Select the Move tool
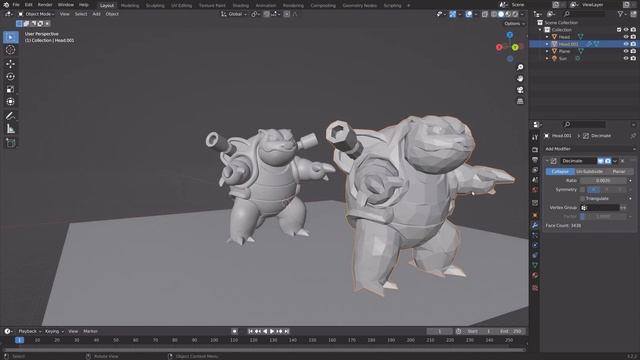Viewport: 640px width, 360px height. coord(11,64)
